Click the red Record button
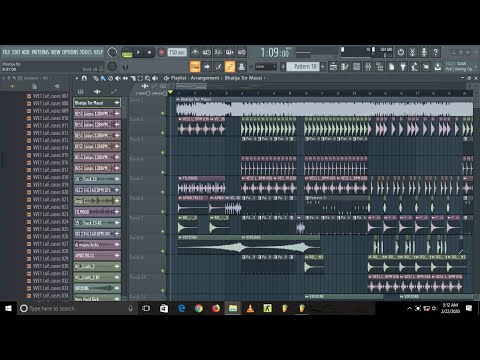The image size is (480, 360). coord(161,52)
